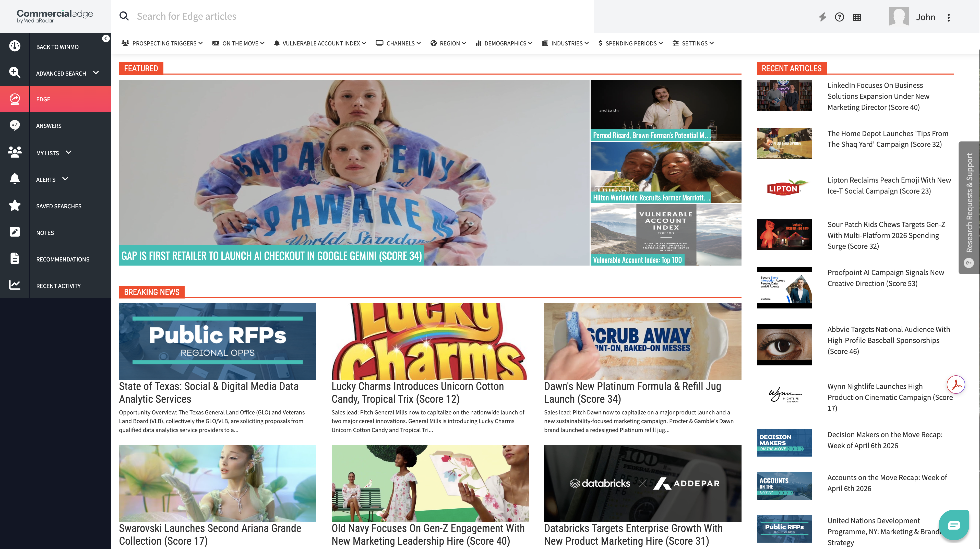Click the Edge gauge icon in sidebar
This screenshot has height=549, width=980.
tap(15, 99)
